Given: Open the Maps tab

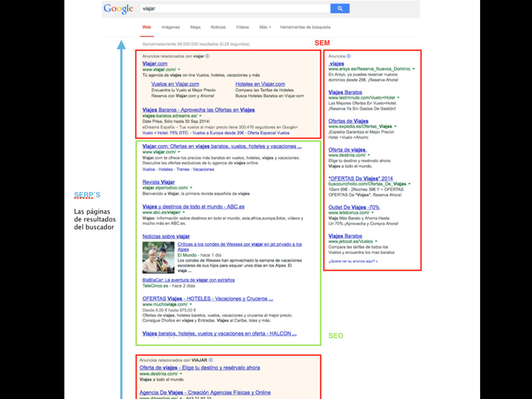Looking at the screenshot, I should coord(195,27).
